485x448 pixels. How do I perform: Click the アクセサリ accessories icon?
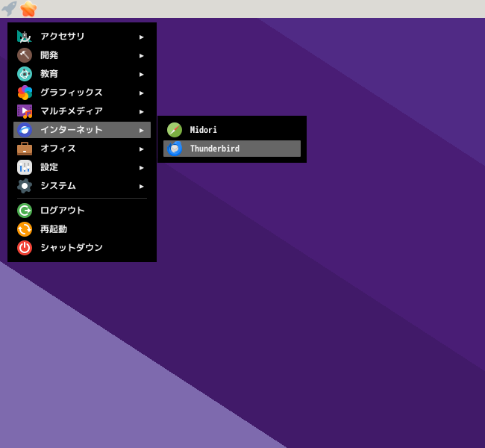coord(25,37)
